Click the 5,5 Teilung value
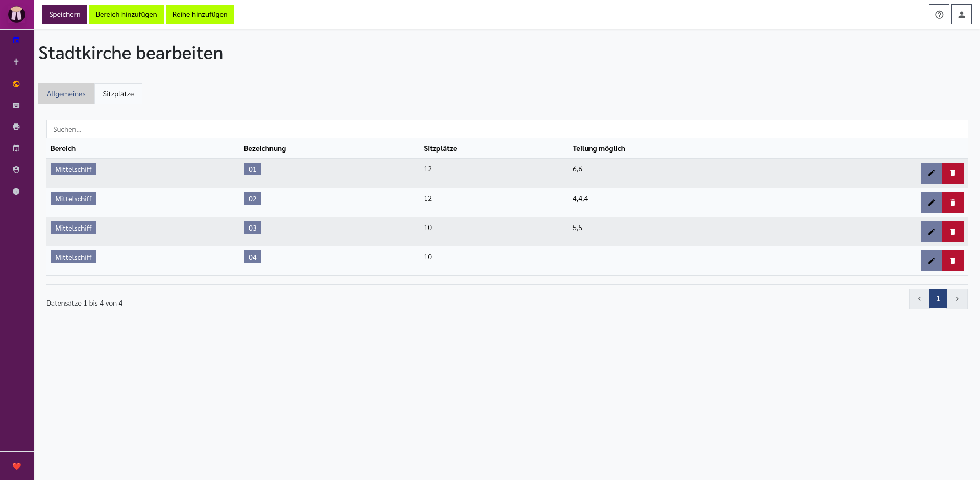Screen dimensions: 980x480 pyautogui.click(x=577, y=228)
